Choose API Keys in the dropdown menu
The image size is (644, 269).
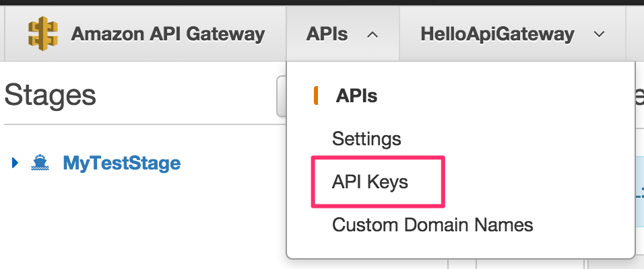click(x=370, y=182)
